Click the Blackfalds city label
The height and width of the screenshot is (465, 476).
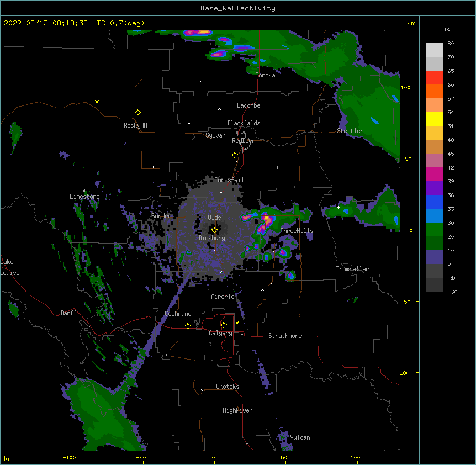244,123
